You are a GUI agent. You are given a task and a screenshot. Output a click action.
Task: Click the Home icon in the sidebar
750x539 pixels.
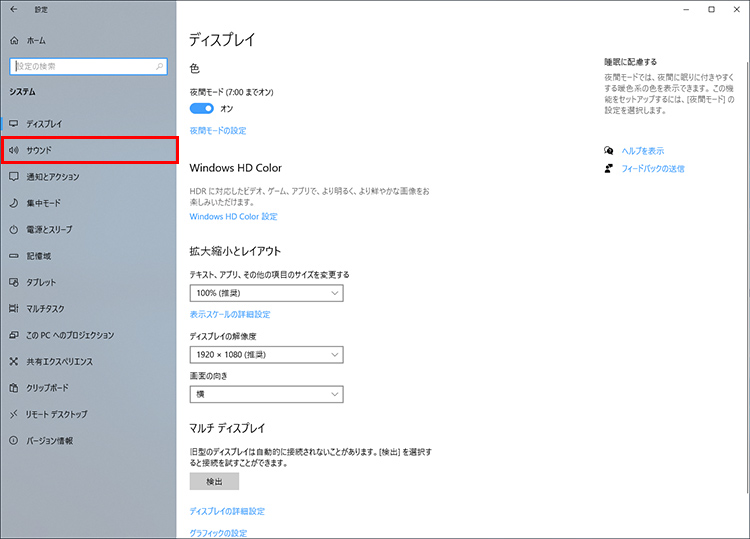click(x=14, y=40)
